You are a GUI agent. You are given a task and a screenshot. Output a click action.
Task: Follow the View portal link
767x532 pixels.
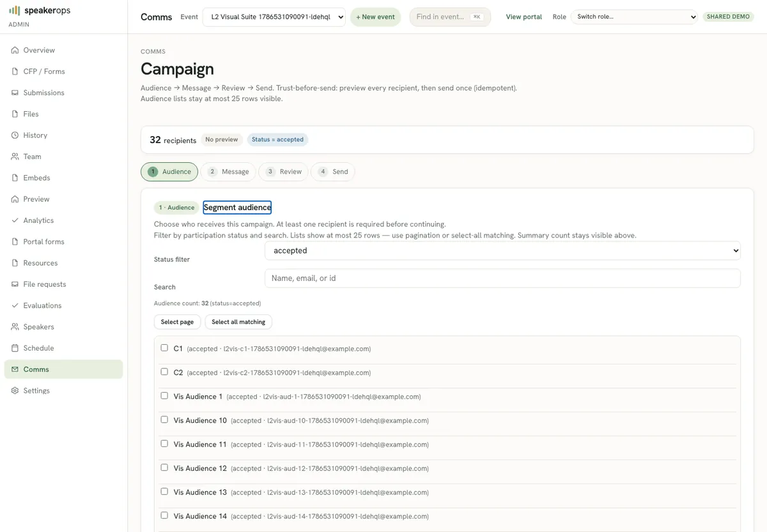coord(524,17)
